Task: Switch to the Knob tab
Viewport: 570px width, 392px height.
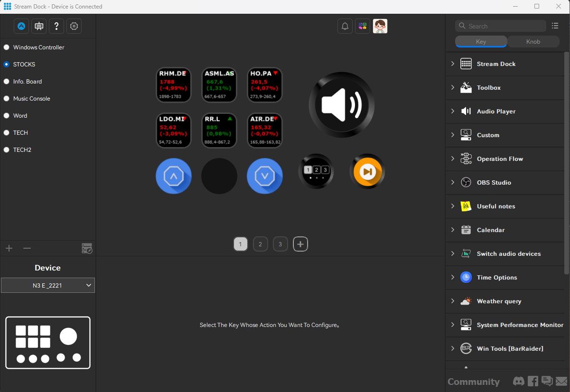Action: coord(533,42)
